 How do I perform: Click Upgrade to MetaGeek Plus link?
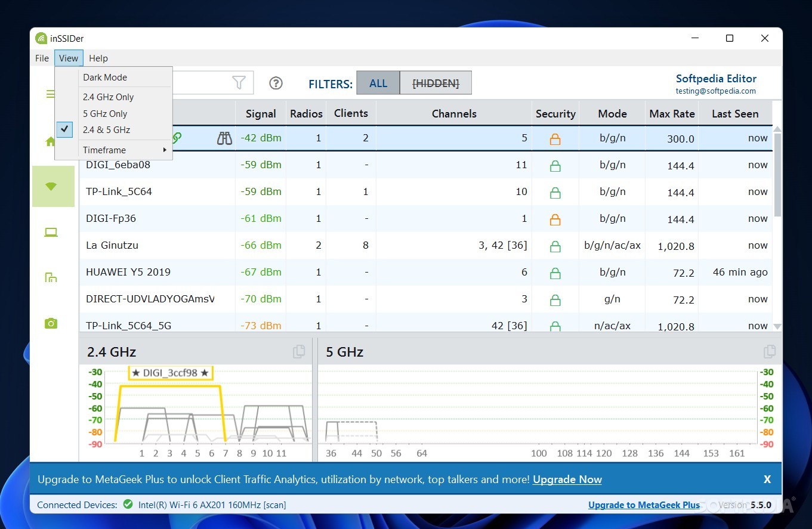point(644,505)
